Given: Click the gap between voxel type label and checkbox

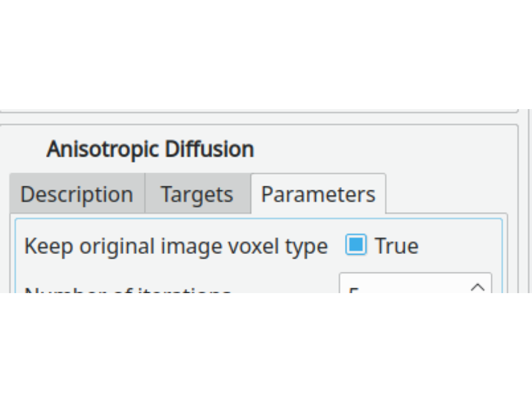Looking at the screenshot, I should 337,246.
